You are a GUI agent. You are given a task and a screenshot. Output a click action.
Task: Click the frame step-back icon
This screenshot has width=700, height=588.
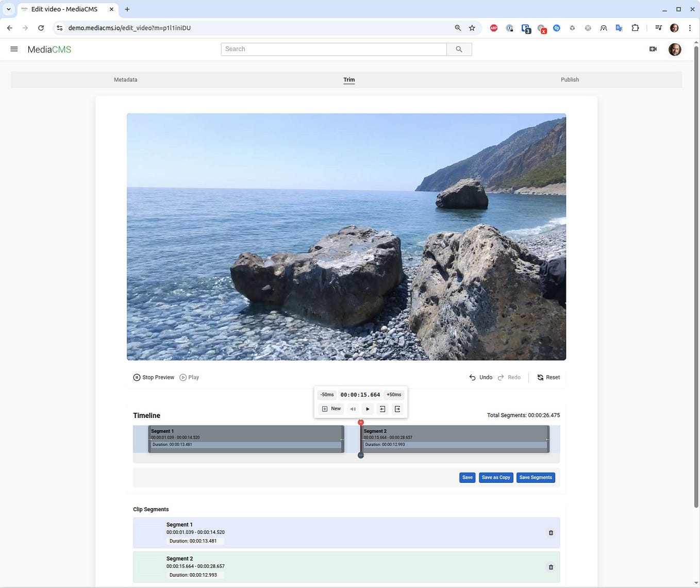point(353,409)
